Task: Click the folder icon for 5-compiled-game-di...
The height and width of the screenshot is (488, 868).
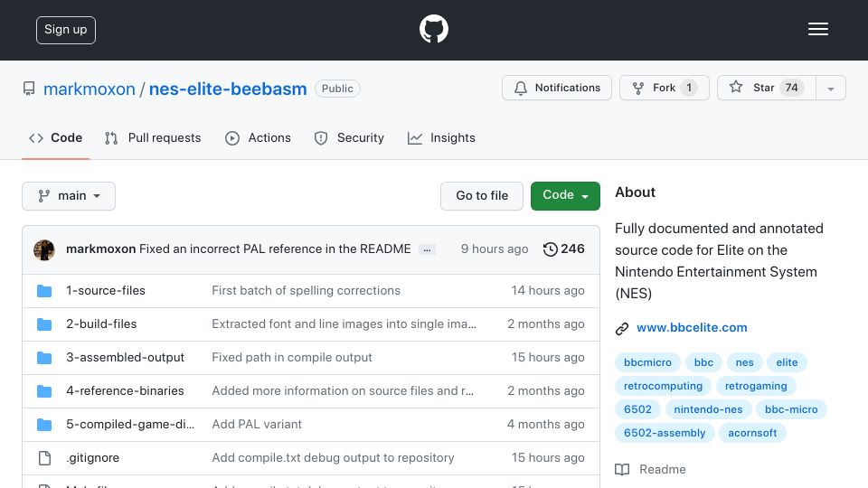Action: (44, 425)
